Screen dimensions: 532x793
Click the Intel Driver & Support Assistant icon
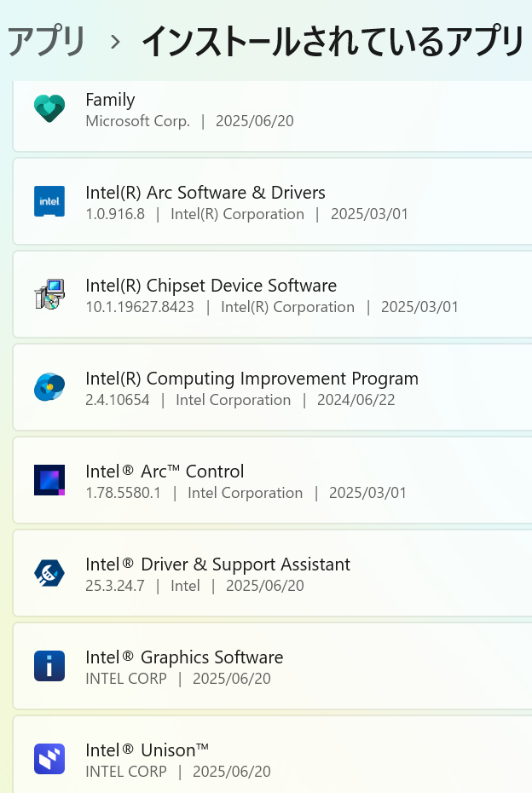pyautogui.click(x=49, y=573)
